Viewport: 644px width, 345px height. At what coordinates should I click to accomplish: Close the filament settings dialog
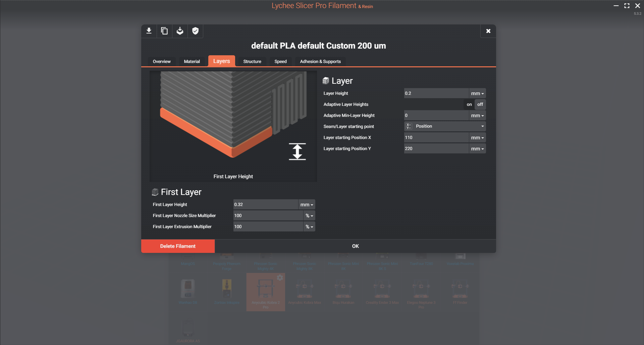(x=488, y=31)
